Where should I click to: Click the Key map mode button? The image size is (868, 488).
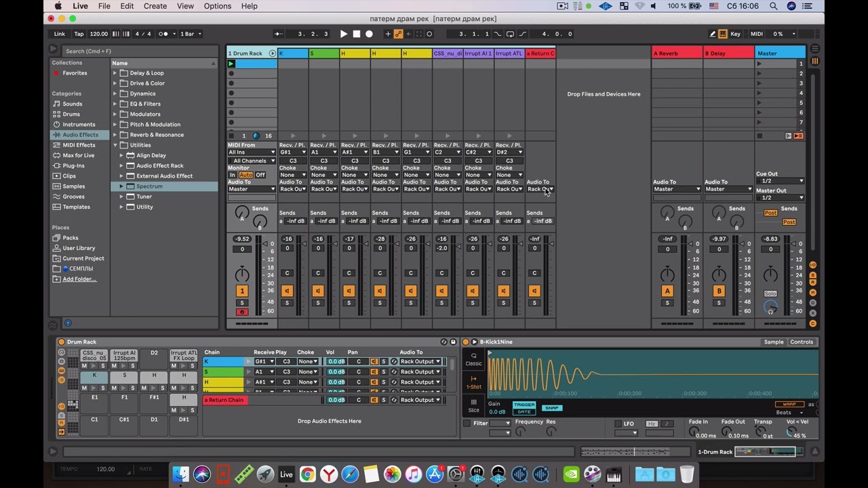(x=736, y=34)
